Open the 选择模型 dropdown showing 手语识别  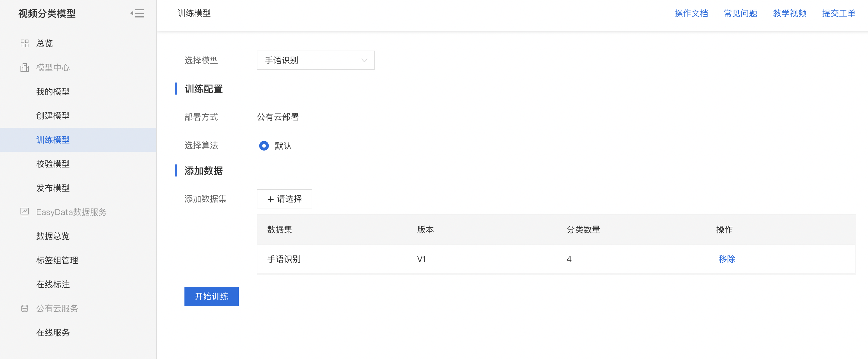315,60
